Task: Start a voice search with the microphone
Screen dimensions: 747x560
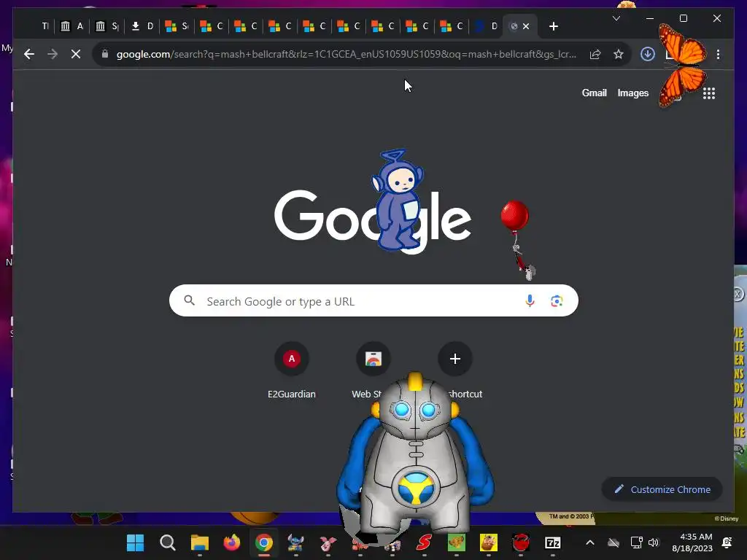Action: [530, 301]
